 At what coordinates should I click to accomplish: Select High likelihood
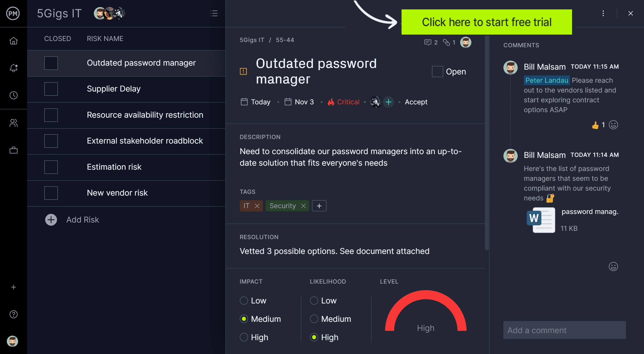pos(314,337)
